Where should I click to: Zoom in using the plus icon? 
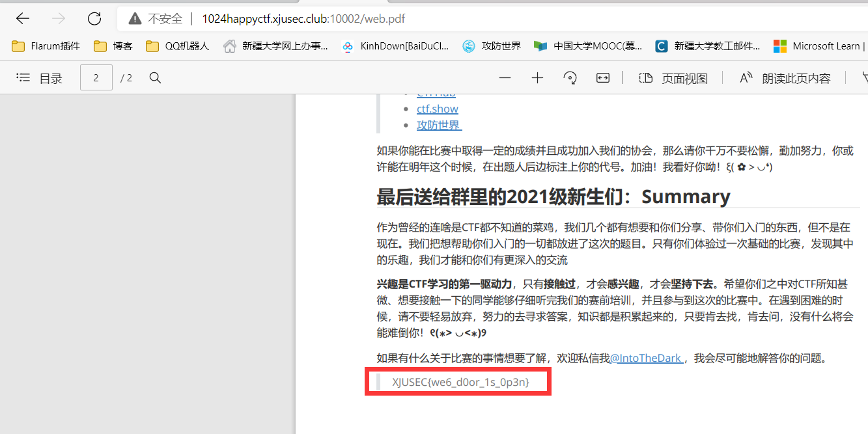pos(537,78)
